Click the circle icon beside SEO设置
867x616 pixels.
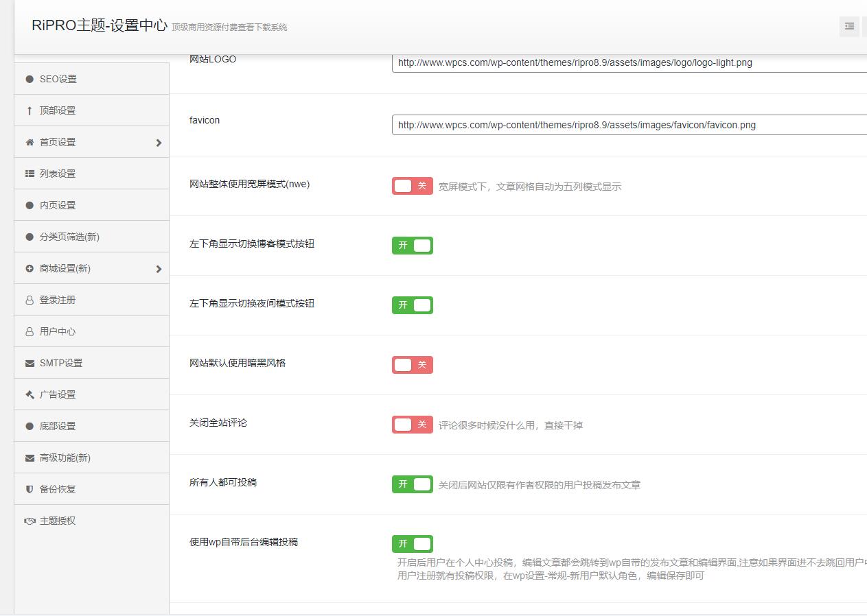[30, 79]
